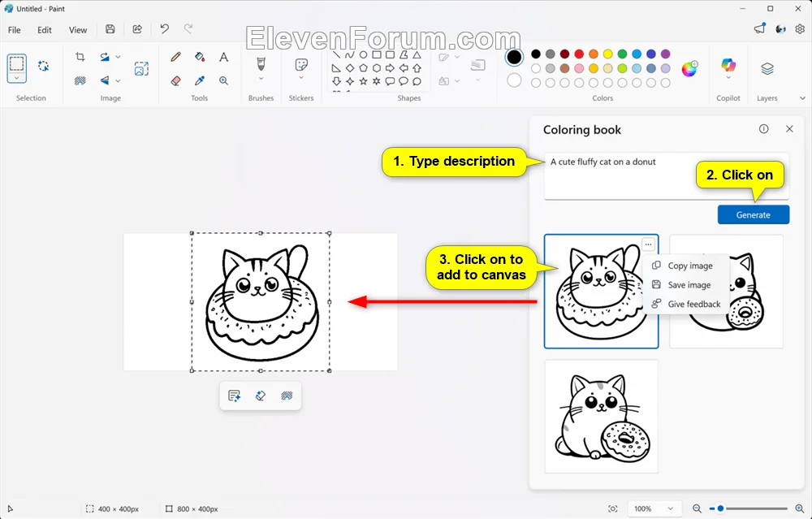Expand the Brushes dropdown chevron
The image size is (812, 519).
[x=261, y=79]
